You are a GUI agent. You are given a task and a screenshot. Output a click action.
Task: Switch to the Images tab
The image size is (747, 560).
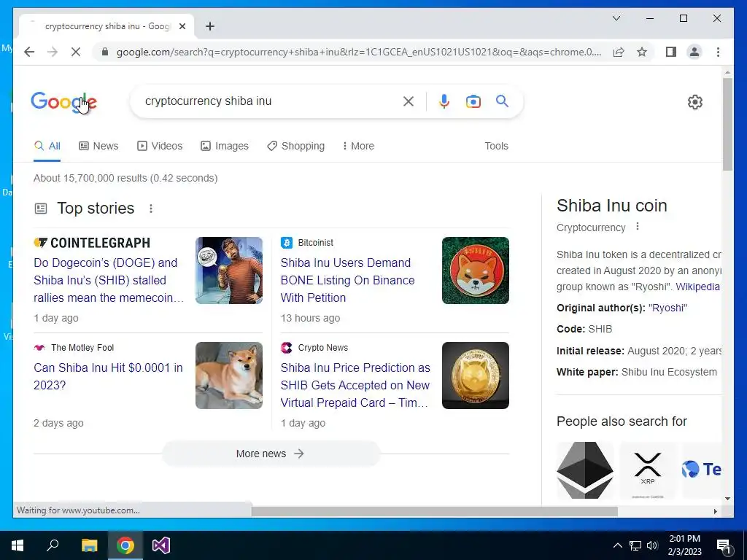tap(225, 146)
